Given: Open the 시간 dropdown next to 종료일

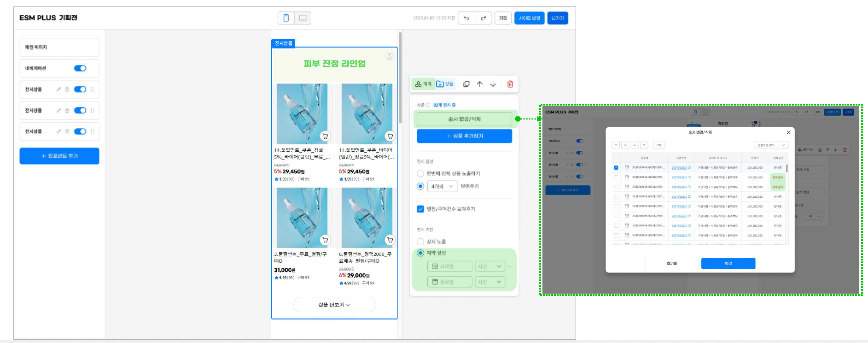Looking at the screenshot, I should [490, 282].
